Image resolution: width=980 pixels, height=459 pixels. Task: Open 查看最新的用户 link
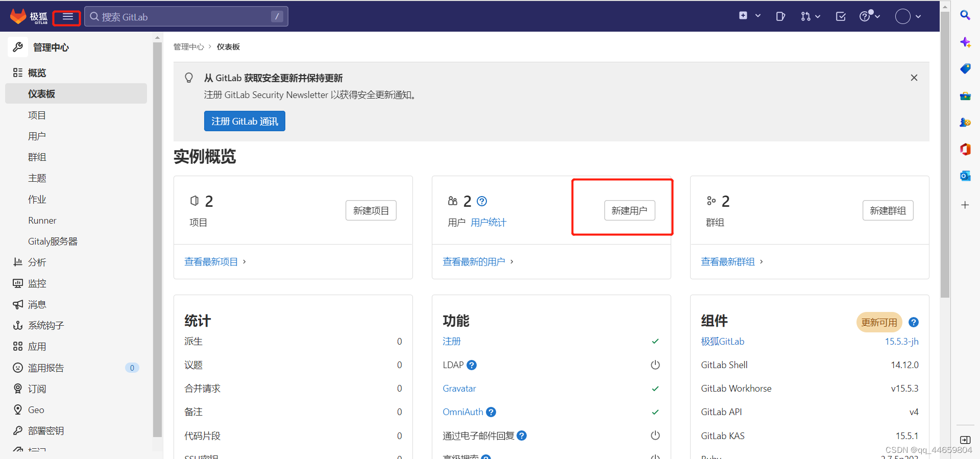tap(474, 262)
